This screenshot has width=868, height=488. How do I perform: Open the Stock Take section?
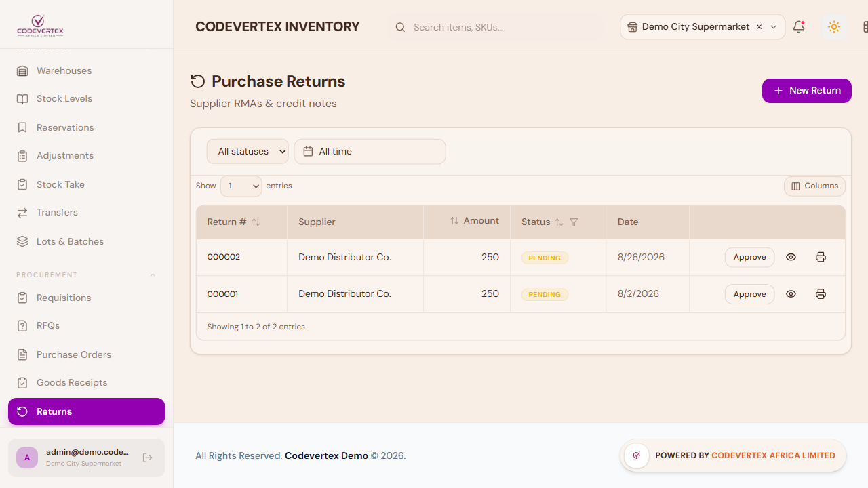86,184
